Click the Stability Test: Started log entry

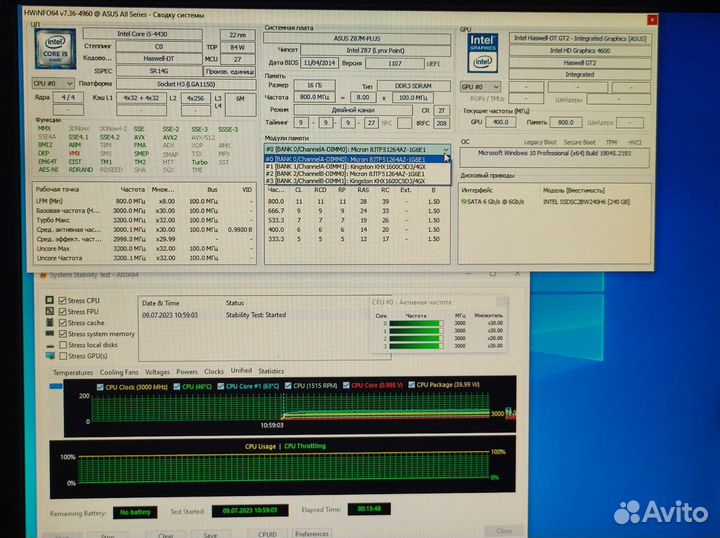(256, 315)
